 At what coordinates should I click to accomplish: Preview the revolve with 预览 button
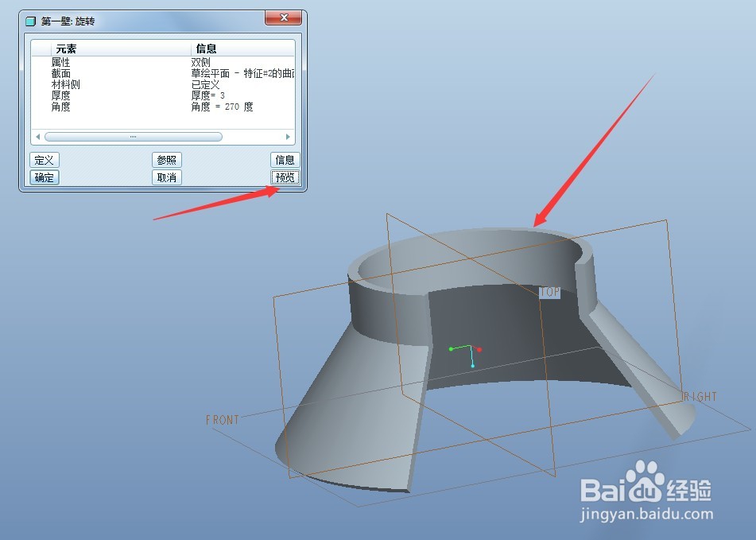[x=285, y=177]
